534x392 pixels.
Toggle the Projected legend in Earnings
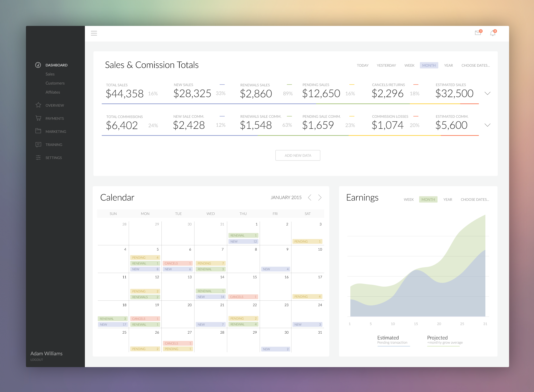445,340
